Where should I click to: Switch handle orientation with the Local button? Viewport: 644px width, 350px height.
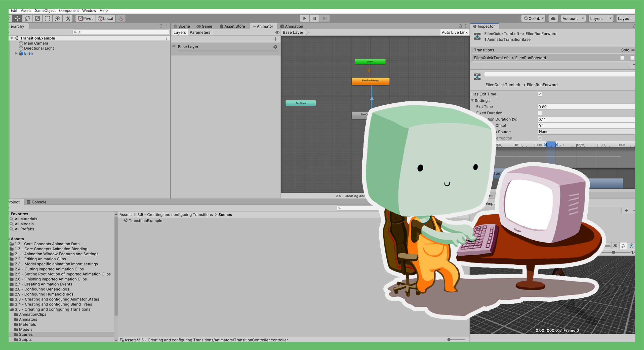tap(105, 18)
